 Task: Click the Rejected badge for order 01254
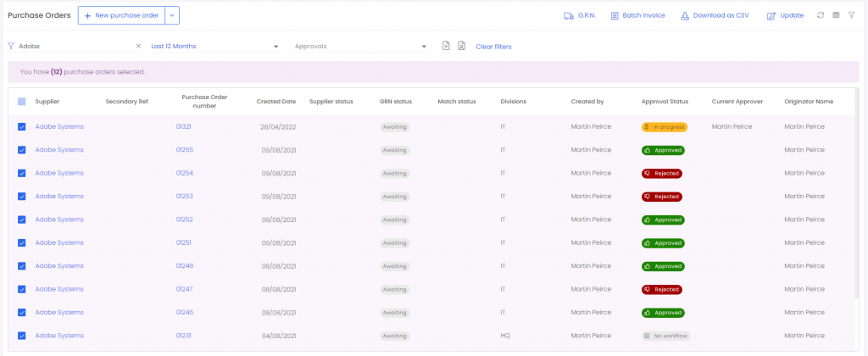[662, 174]
